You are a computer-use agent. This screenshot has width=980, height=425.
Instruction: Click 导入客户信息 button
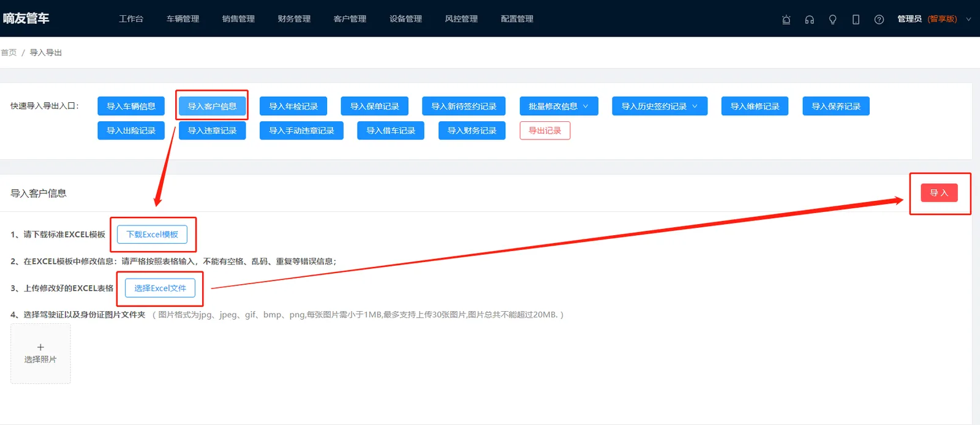pyautogui.click(x=212, y=106)
